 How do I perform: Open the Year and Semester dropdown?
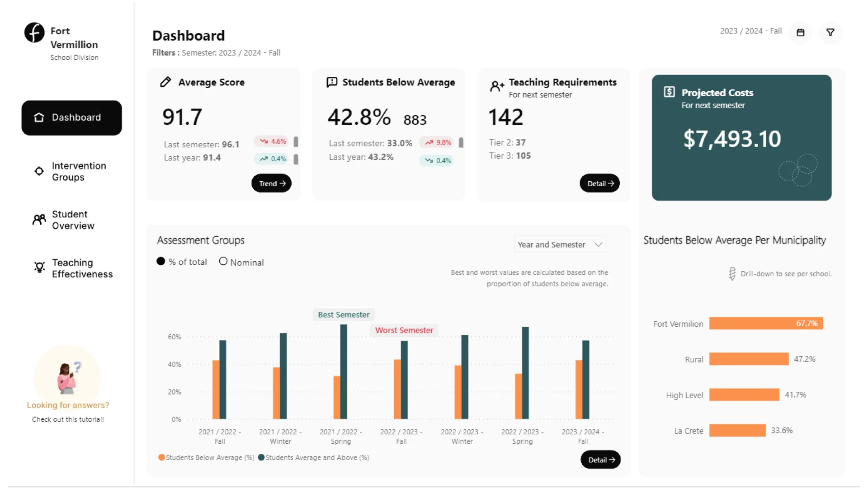point(560,244)
